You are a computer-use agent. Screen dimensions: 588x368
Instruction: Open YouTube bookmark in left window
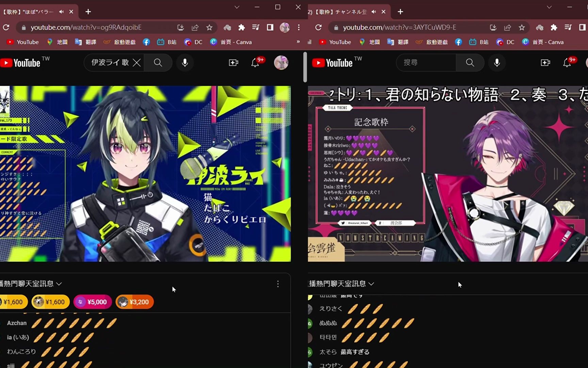coord(23,42)
